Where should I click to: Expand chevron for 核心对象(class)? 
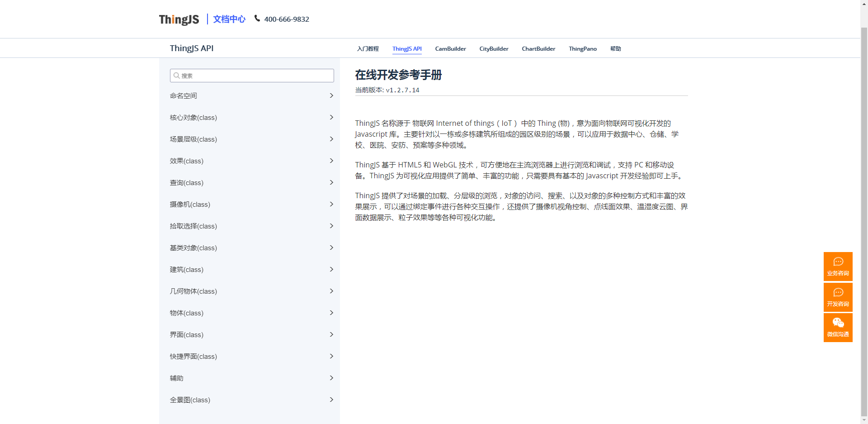331,117
